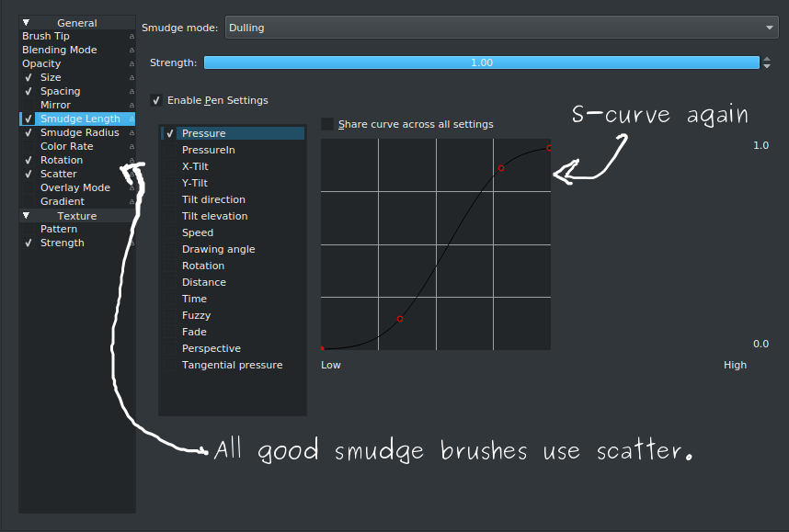The height and width of the screenshot is (532, 789).
Task: Collapse the General section
Action: (x=26, y=23)
